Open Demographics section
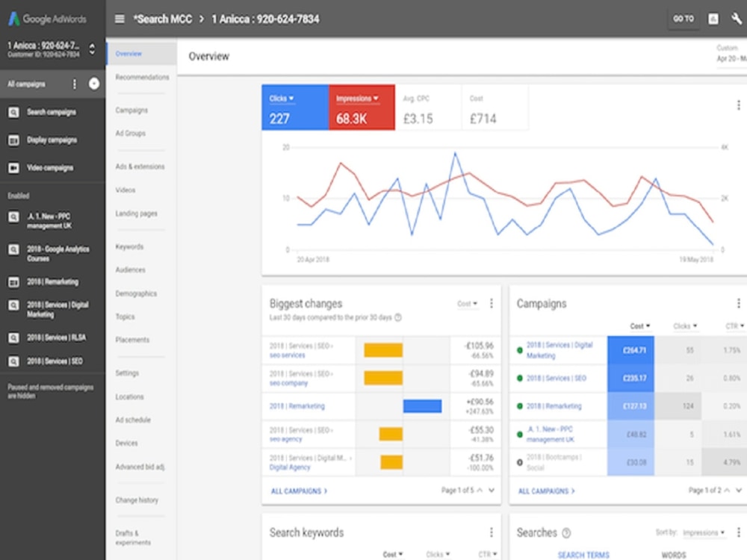 (x=136, y=293)
